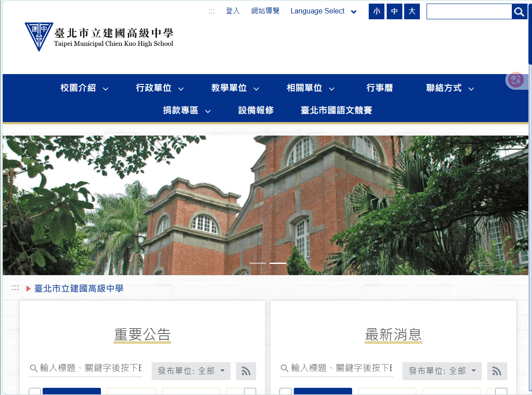Click the 最新消息 section heading
The image size is (532, 395).
(x=393, y=334)
